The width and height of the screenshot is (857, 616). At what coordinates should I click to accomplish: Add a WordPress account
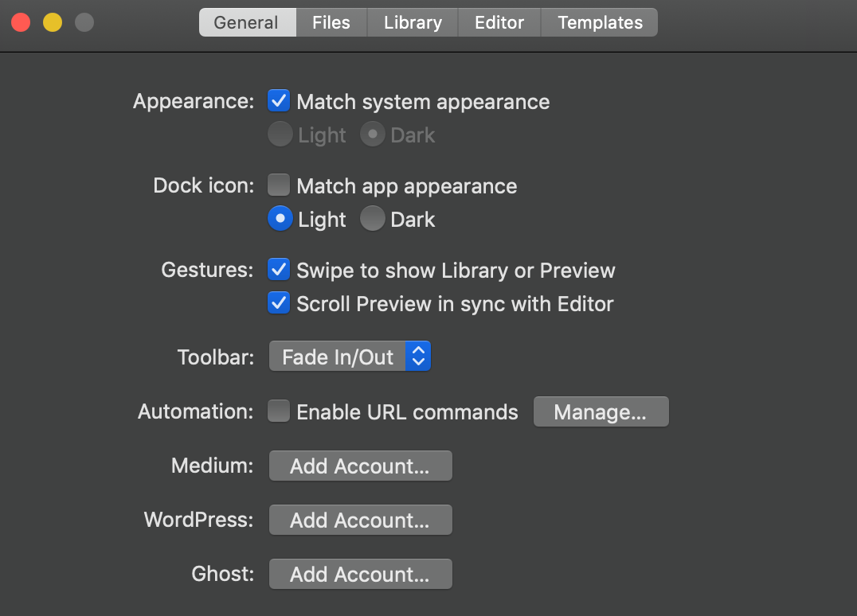(360, 520)
